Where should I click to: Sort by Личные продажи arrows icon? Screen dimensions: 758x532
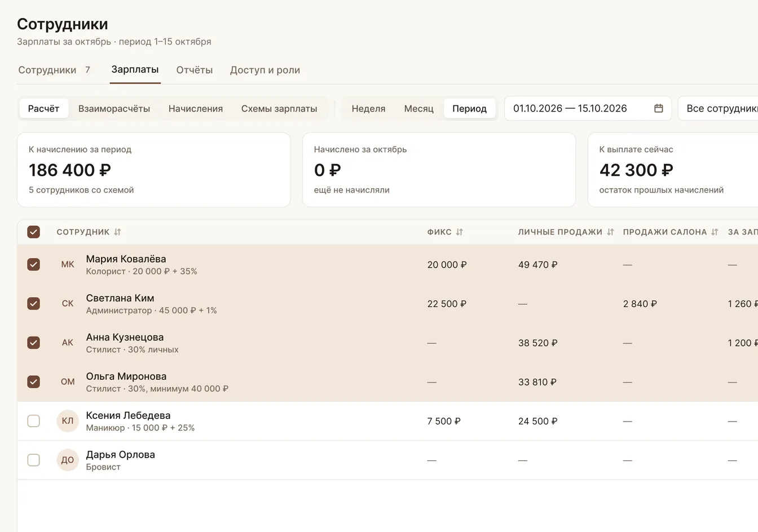point(610,232)
